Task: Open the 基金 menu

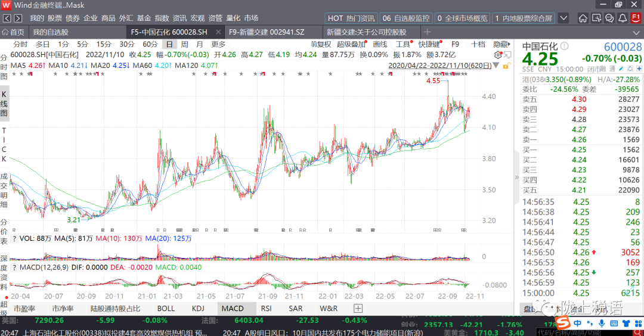Action: pyautogui.click(x=144, y=18)
